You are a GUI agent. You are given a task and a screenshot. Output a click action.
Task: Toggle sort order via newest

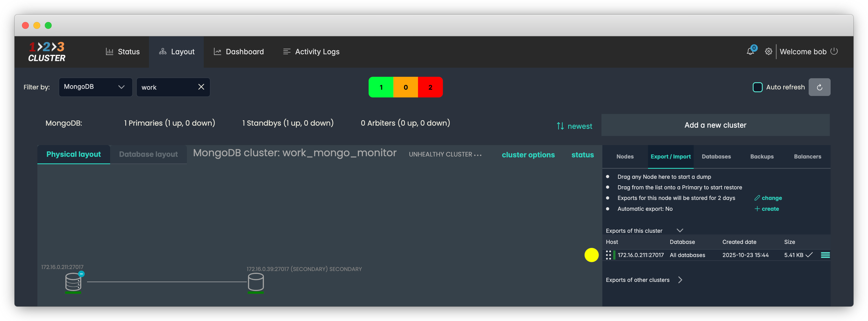tap(574, 126)
